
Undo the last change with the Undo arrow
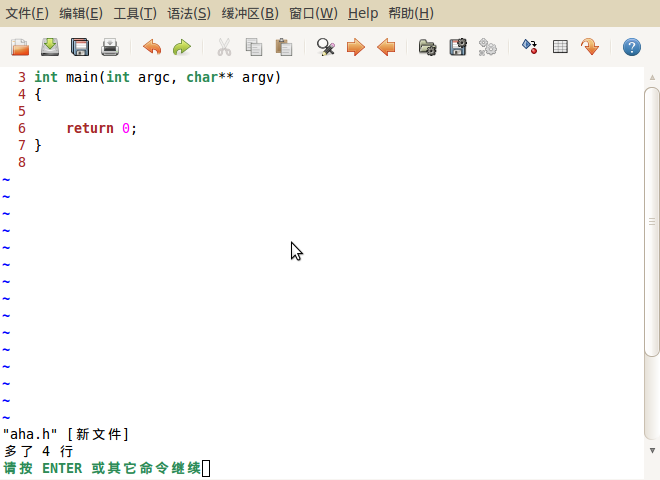point(152,47)
